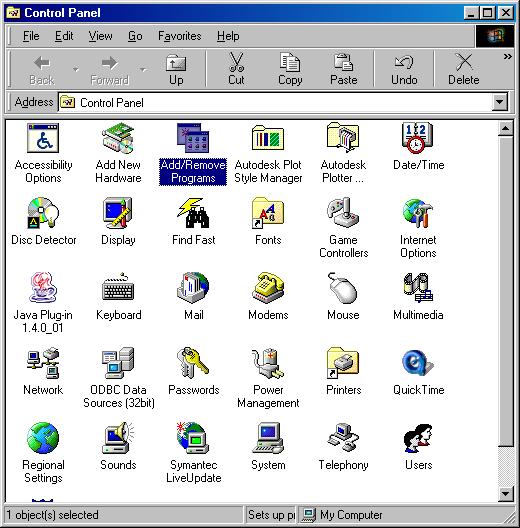Open Find Fast applet
The image size is (520, 528).
click(193, 213)
